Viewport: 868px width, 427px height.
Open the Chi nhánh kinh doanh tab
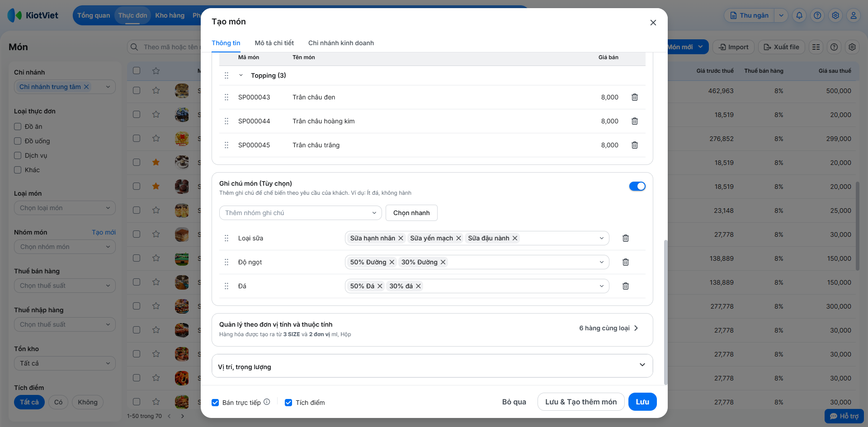coord(341,43)
